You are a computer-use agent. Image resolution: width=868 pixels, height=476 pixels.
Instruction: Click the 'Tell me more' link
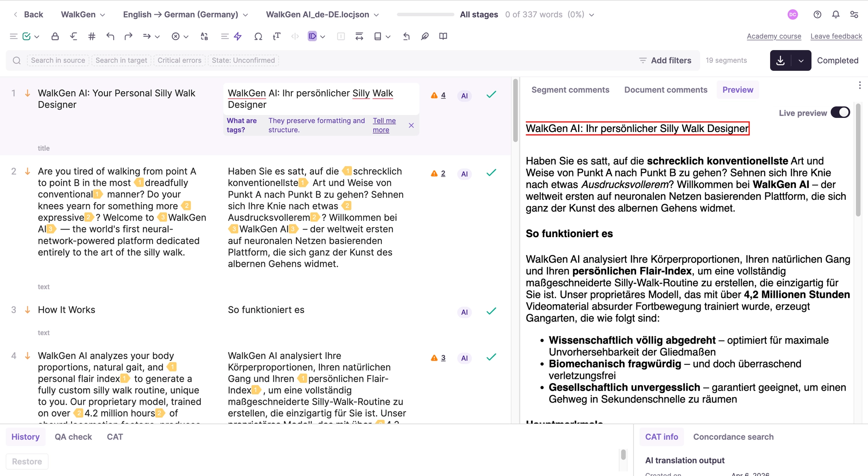coord(384,125)
